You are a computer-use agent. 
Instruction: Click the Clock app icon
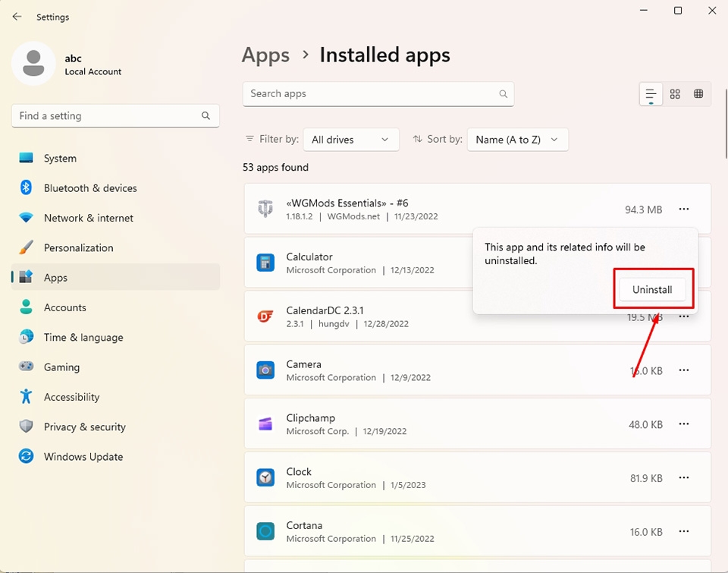point(265,477)
